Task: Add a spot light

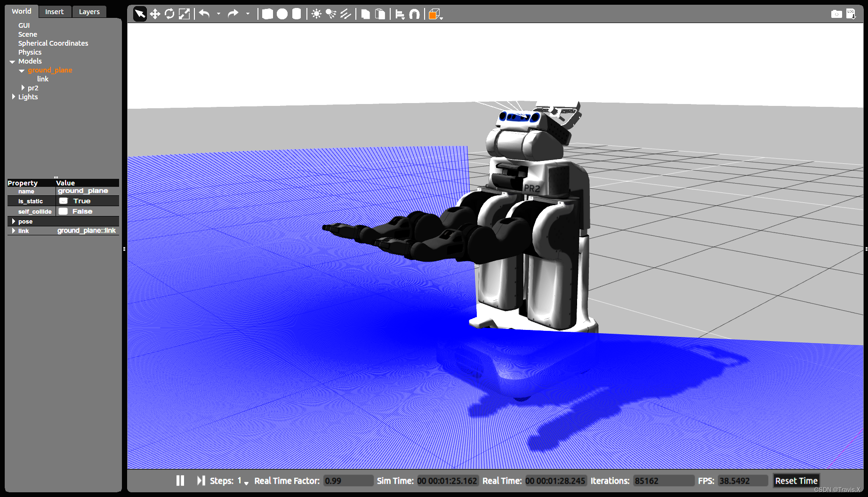Action: coord(331,14)
